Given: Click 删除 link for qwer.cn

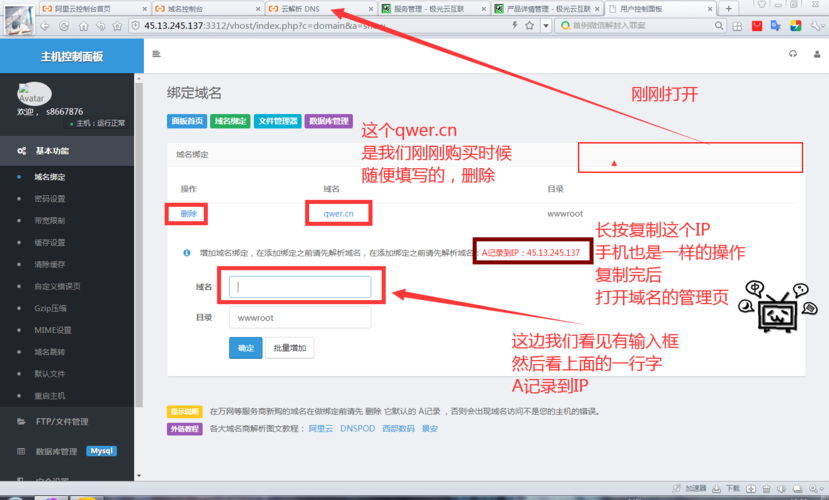Looking at the screenshot, I should tap(189, 214).
